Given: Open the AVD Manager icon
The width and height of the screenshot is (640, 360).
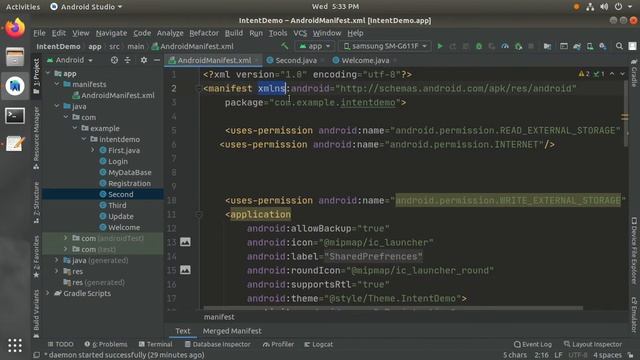Looking at the screenshot, I should (590, 47).
